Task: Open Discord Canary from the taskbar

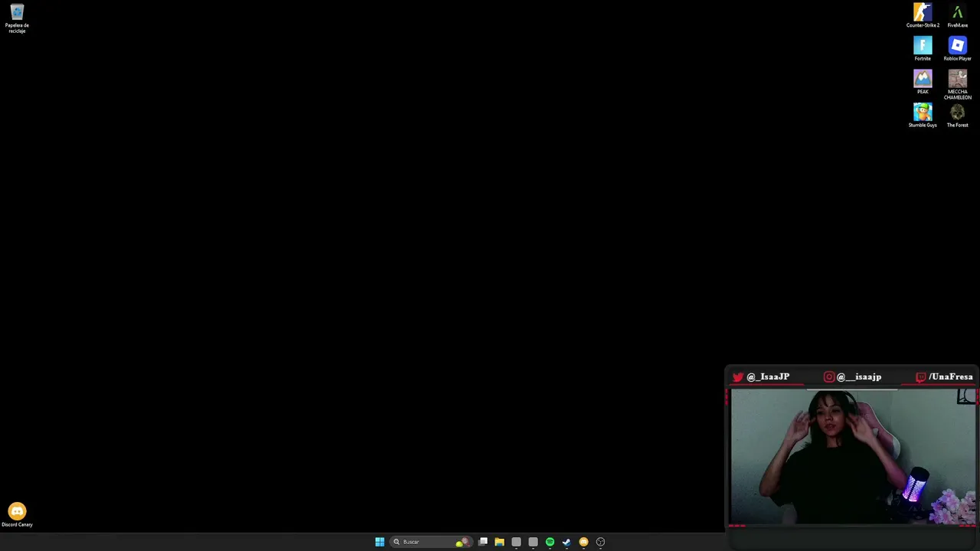Action: coord(583,542)
